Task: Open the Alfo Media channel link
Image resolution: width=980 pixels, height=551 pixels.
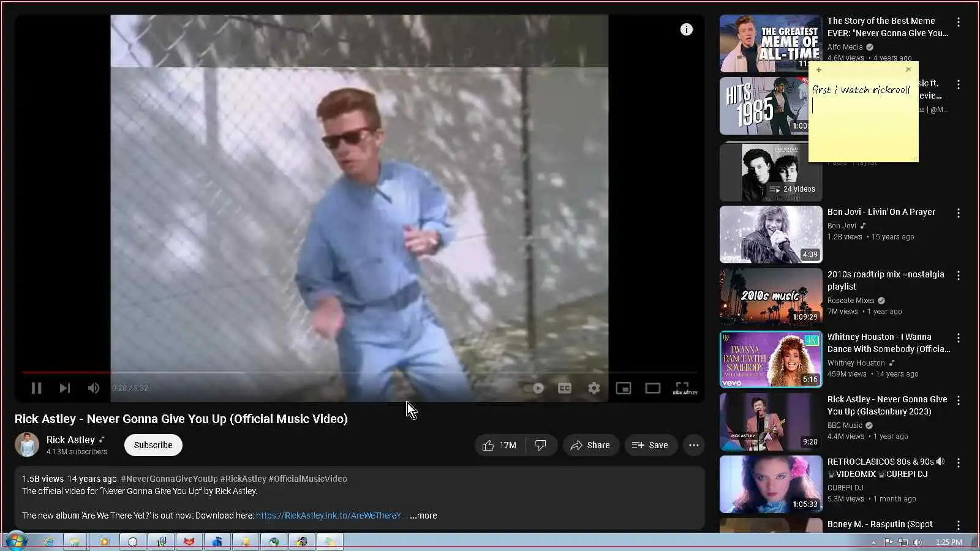Action: tap(845, 47)
